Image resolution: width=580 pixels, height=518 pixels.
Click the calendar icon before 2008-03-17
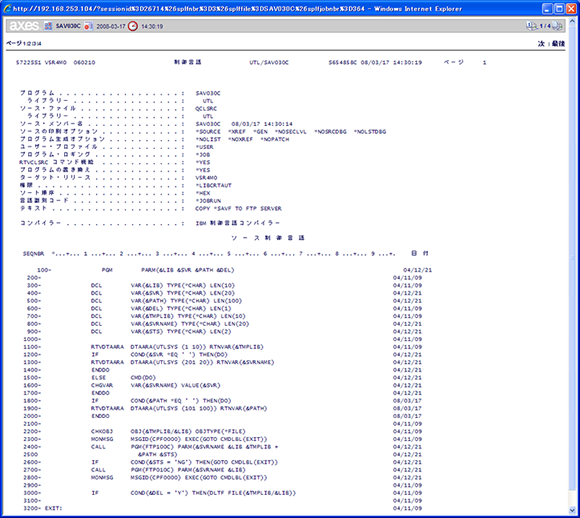(88, 26)
